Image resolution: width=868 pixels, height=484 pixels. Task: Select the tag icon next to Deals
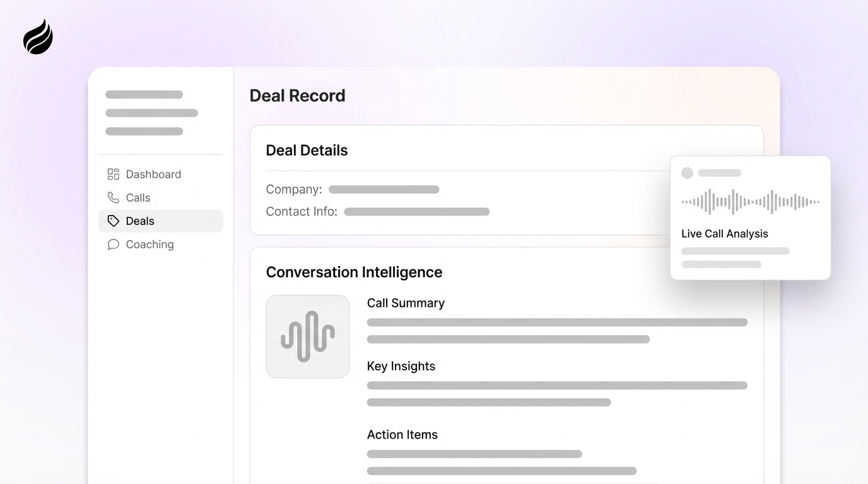(112, 221)
